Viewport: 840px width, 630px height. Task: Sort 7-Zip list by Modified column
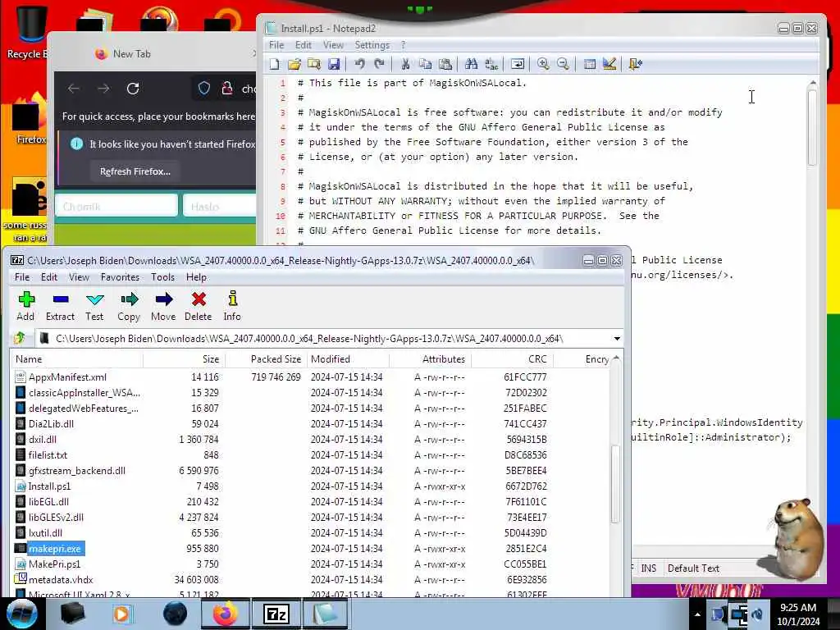tap(348, 359)
